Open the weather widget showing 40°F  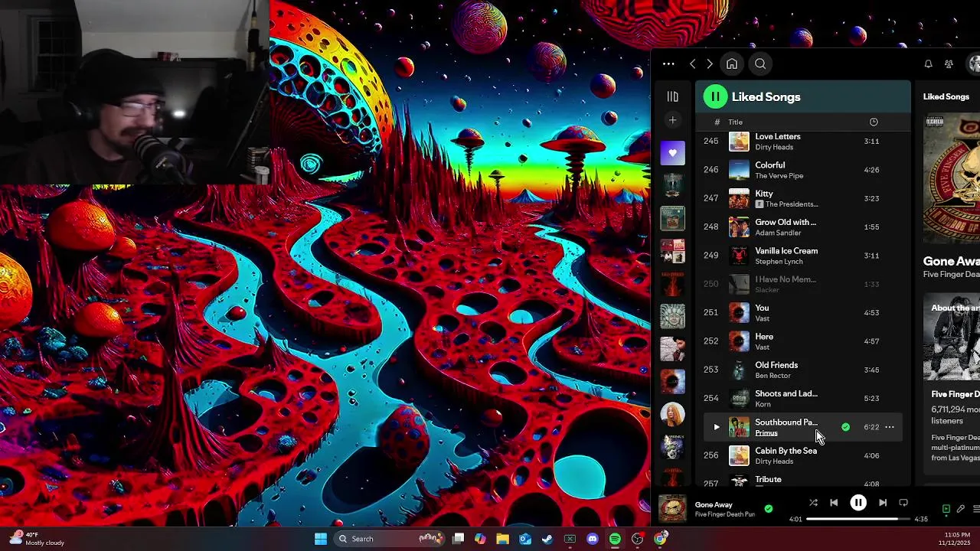[37, 539]
